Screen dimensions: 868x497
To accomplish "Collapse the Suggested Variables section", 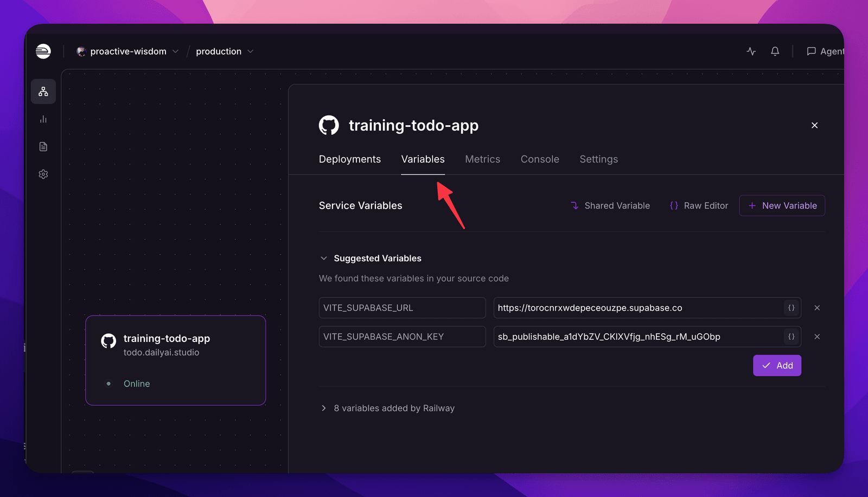I will [324, 259].
